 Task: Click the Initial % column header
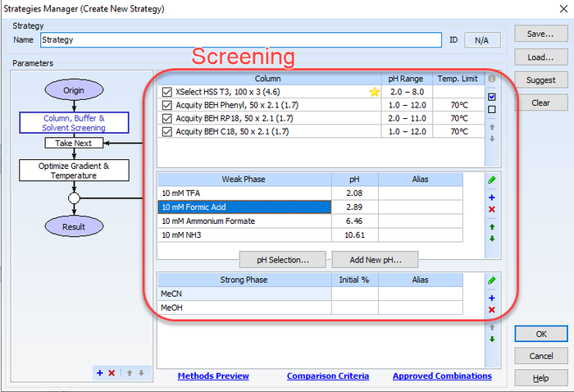click(x=355, y=280)
